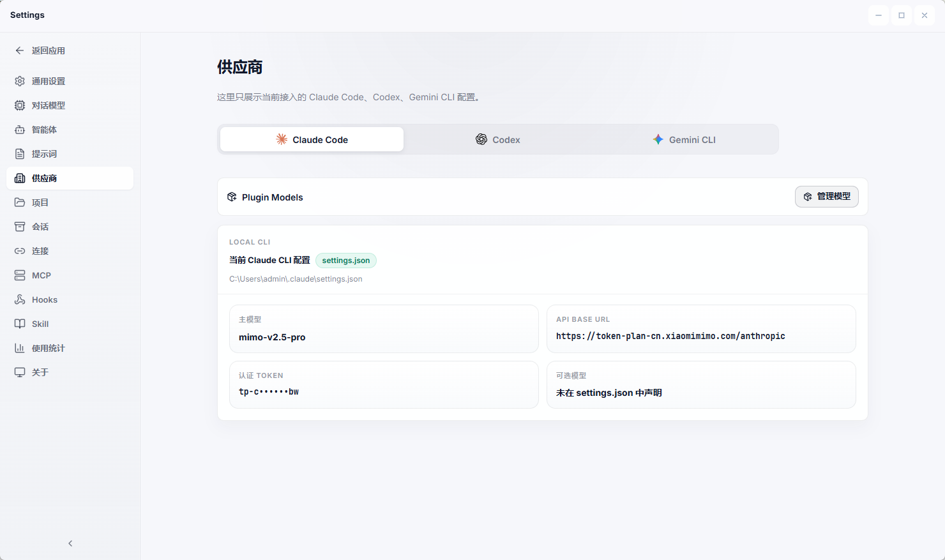
Task: Click the monitor icon for 关于
Action: tap(20, 372)
